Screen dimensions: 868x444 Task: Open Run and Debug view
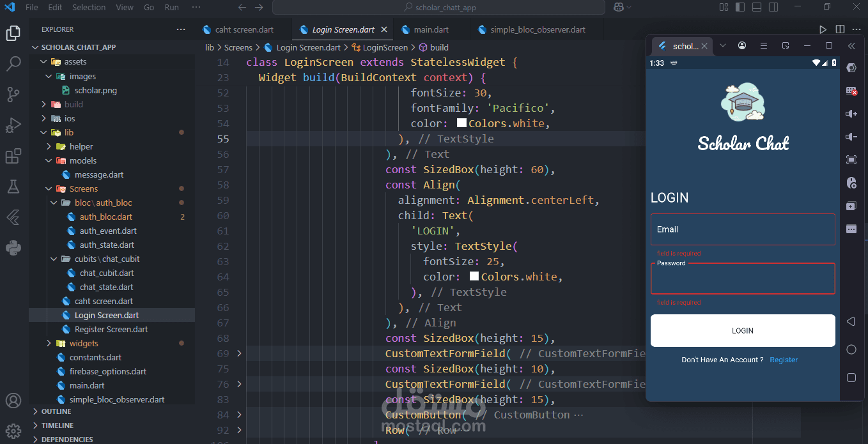(x=13, y=125)
